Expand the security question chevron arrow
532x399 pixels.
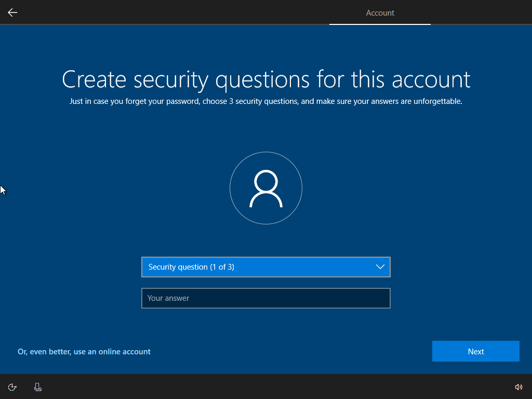[x=380, y=267]
